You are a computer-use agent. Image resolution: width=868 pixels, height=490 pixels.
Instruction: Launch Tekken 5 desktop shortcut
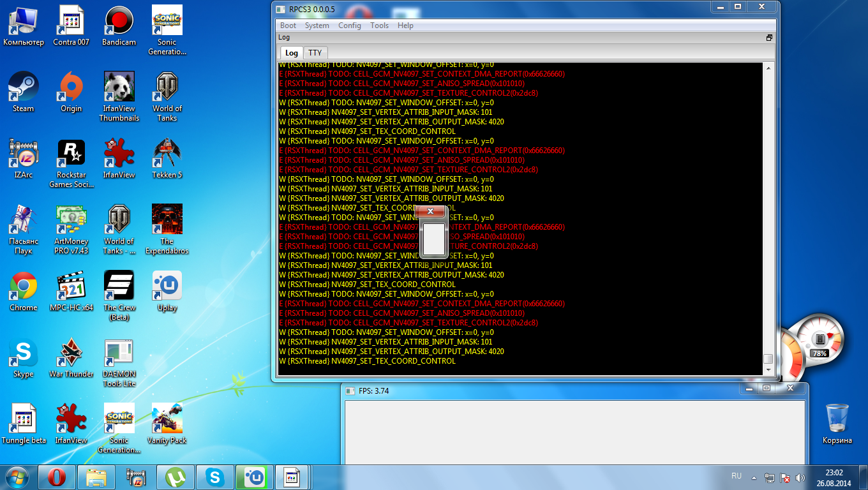click(x=167, y=156)
